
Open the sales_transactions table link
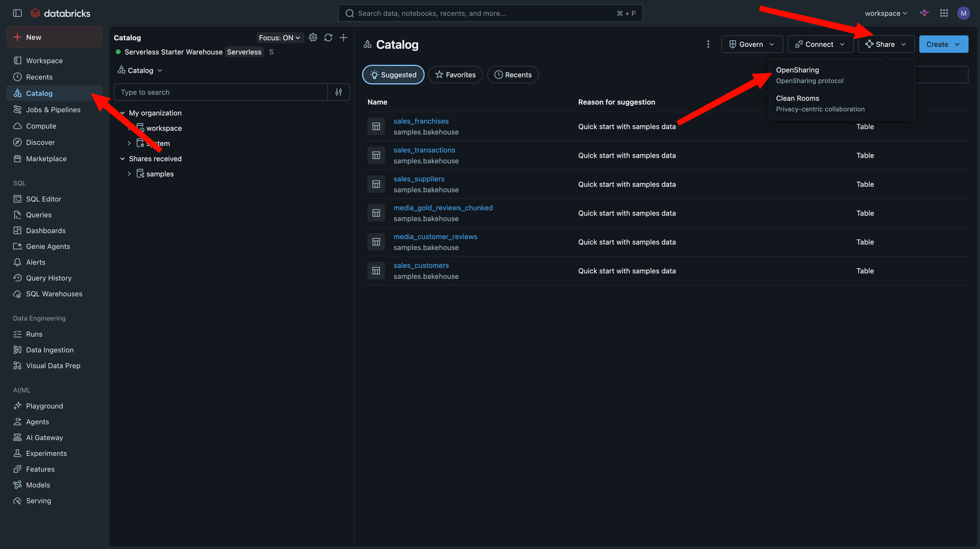pos(425,150)
